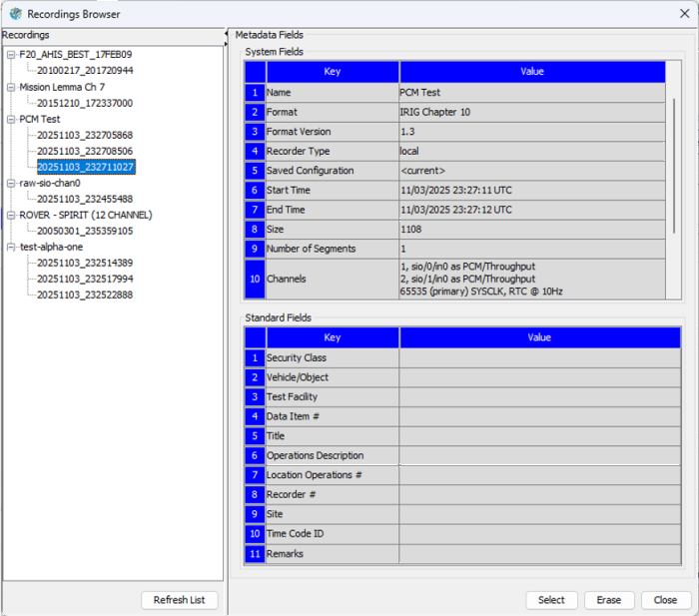Viewport: 699px width, 616px height.
Task: Collapse the raw-sio-chan0 tree node
Action: pos(11,183)
